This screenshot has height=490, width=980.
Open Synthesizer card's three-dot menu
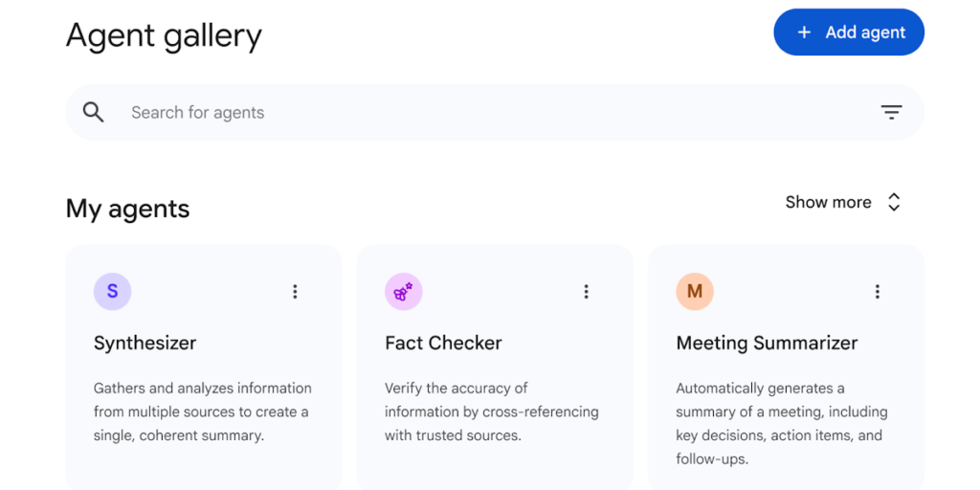[x=295, y=291]
